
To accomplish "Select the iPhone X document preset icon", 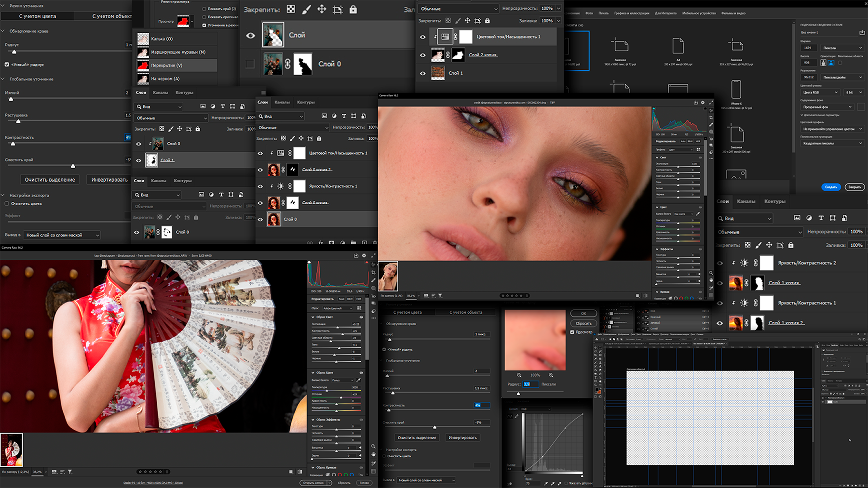I will point(736,90).
